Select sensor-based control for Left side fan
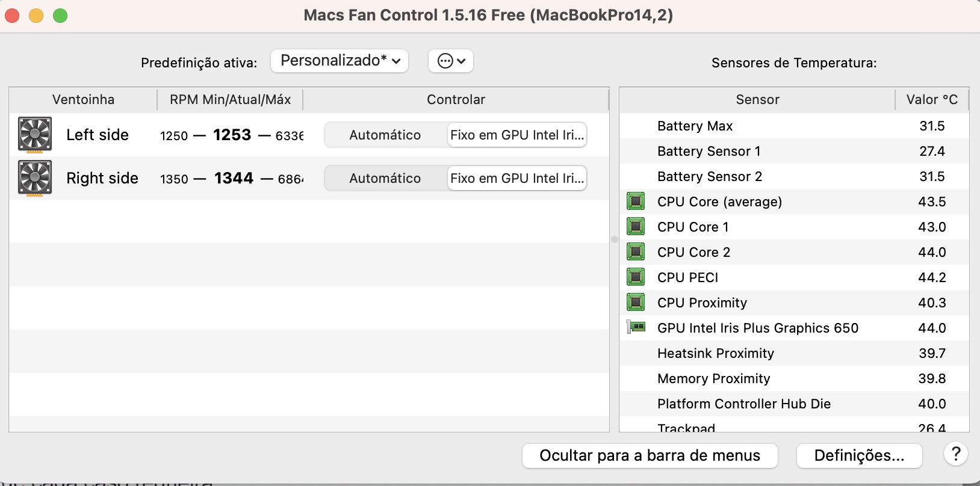This screenshot has height=486, width=980. [x=517, y=135]
